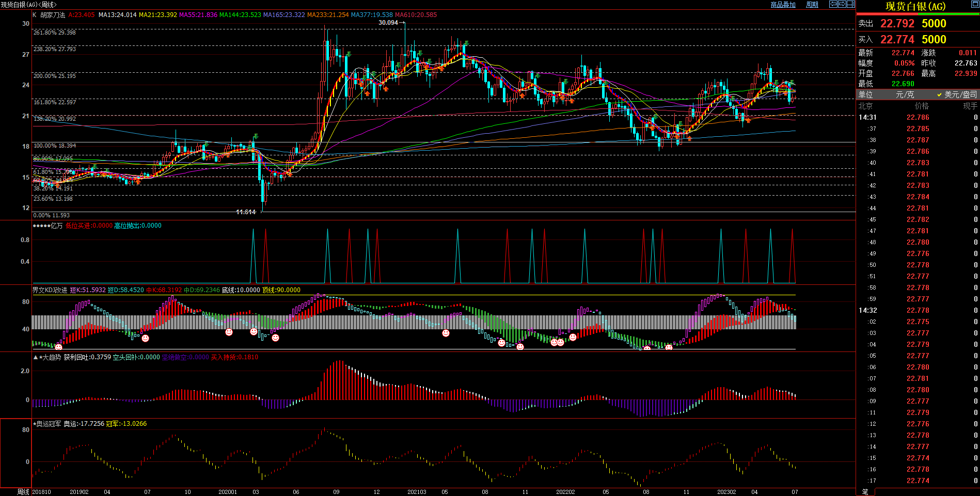Click the 卖出 sell price 22.792
This screenshot has width=980, height=496.
(897, 24)
